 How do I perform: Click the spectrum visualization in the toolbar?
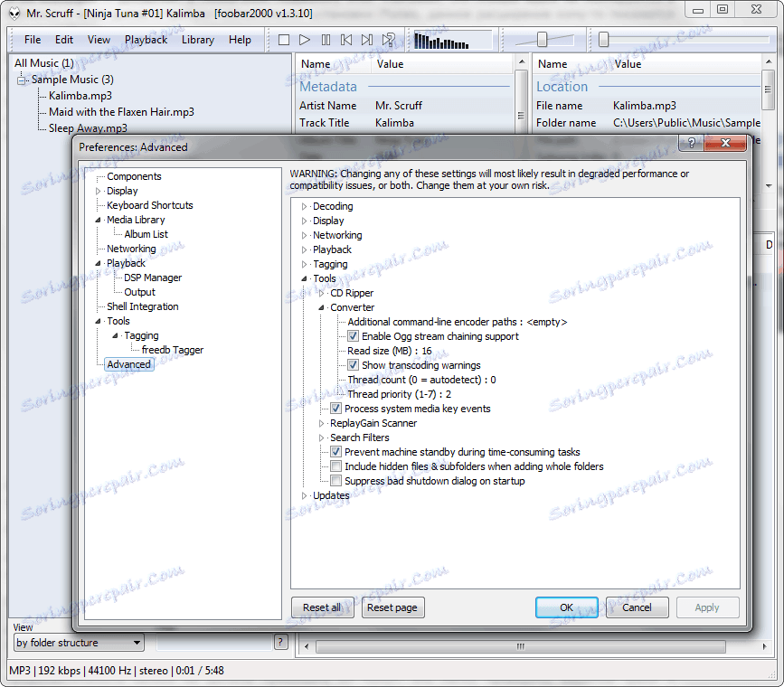[x=452, y=40]
